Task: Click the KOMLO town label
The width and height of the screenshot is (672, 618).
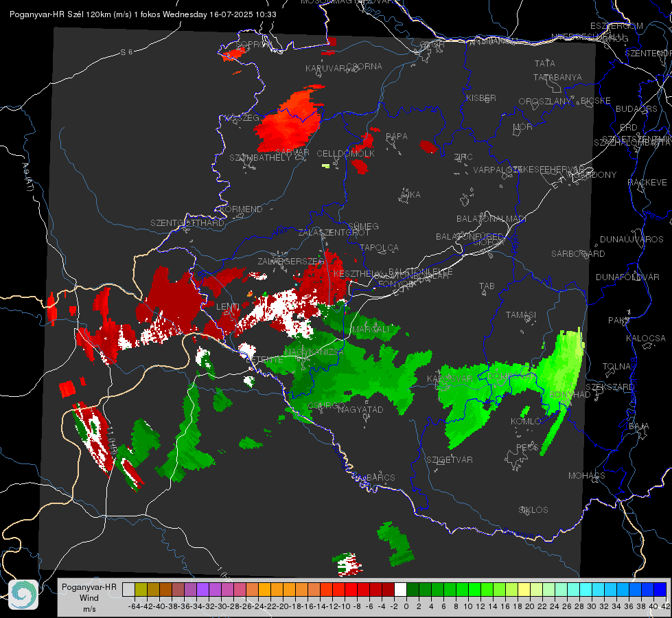Action: (526, 421)
